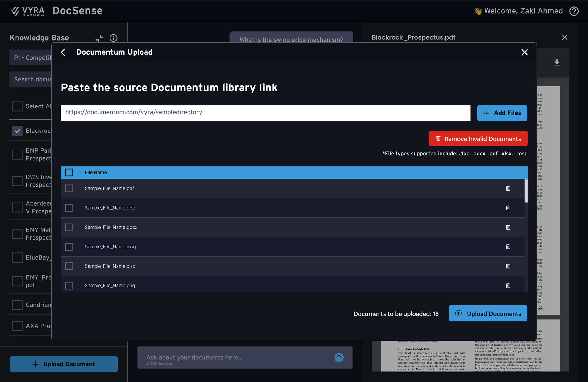This screenshot has height=382, width=588.
Task: Click the Documentum library link field
Action: click(x=265, y=113)
